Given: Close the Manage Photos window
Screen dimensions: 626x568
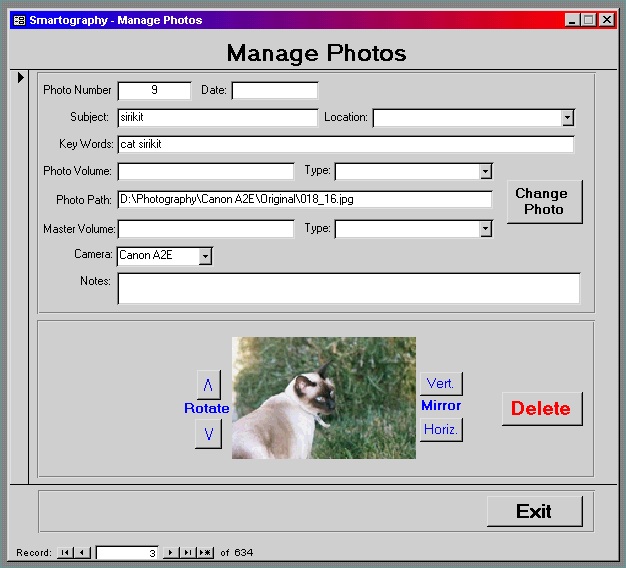Looking at the screenshot, I should (x=607, y=20).
